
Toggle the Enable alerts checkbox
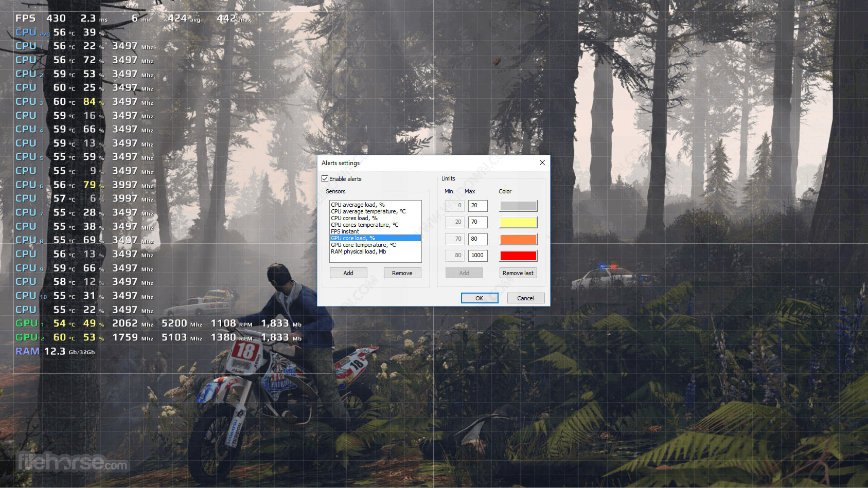click(325, 179)
